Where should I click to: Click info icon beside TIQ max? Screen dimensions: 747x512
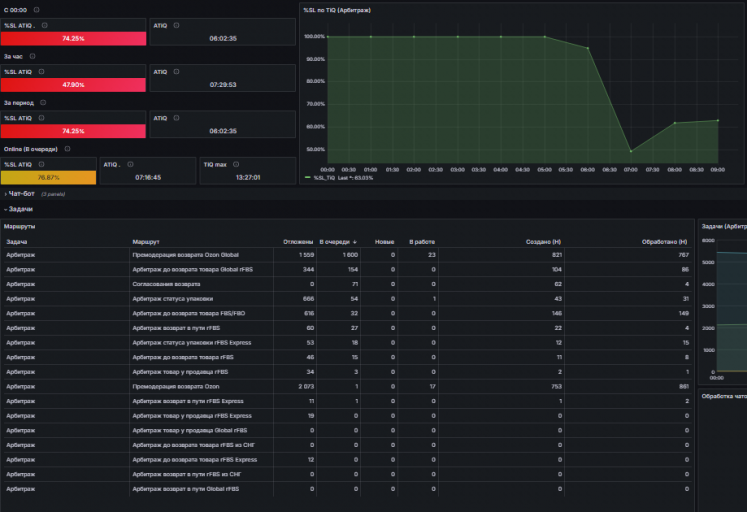click(236, 164)
